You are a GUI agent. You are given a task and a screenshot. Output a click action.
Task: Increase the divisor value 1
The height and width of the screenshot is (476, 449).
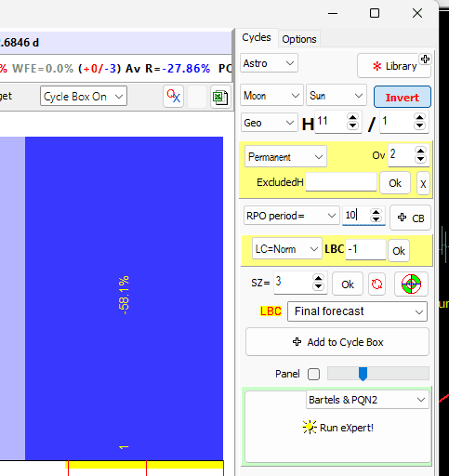(x=419, y=118)
